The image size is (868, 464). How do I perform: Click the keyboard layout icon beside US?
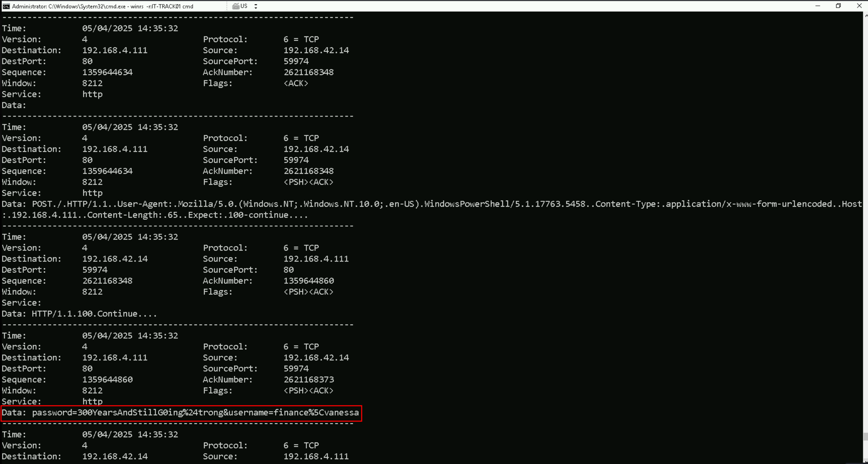coord(236,6)
